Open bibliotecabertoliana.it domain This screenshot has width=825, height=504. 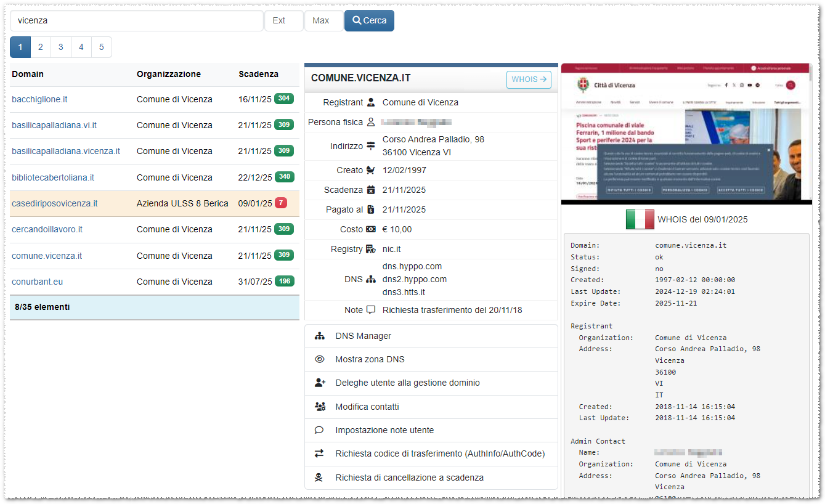[x=53, y=177]
